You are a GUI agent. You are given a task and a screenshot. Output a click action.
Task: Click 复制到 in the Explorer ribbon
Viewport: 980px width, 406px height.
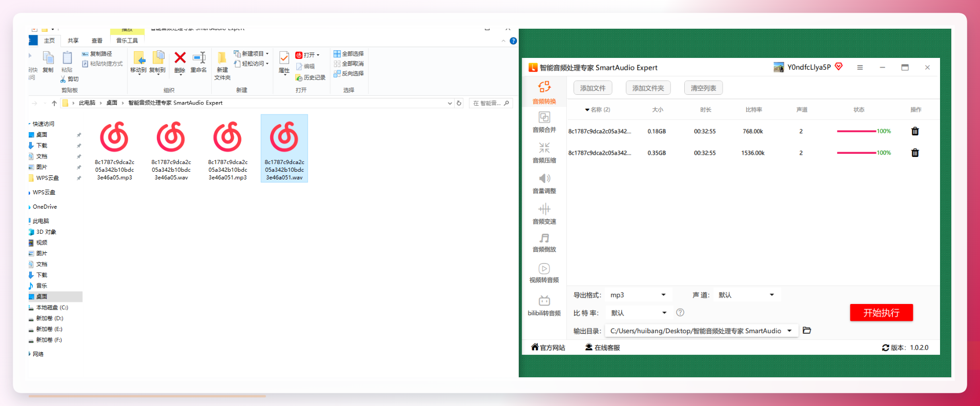(157, 63)
